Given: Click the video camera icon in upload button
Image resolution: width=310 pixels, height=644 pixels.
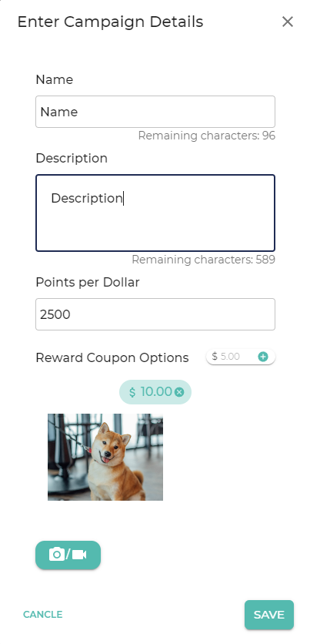Looking at the screenshot, I should (x=79, y=555).
